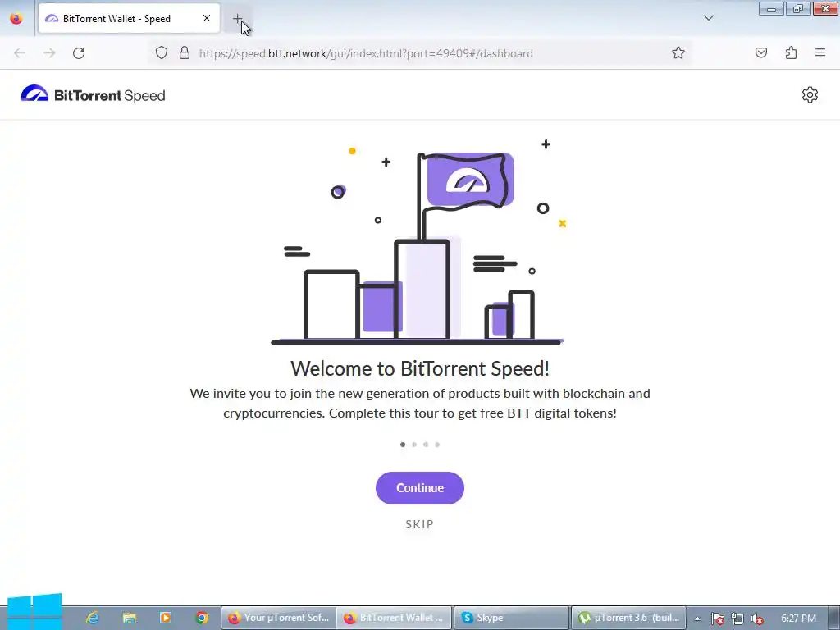Open Windows Start button

click(34, 612)
